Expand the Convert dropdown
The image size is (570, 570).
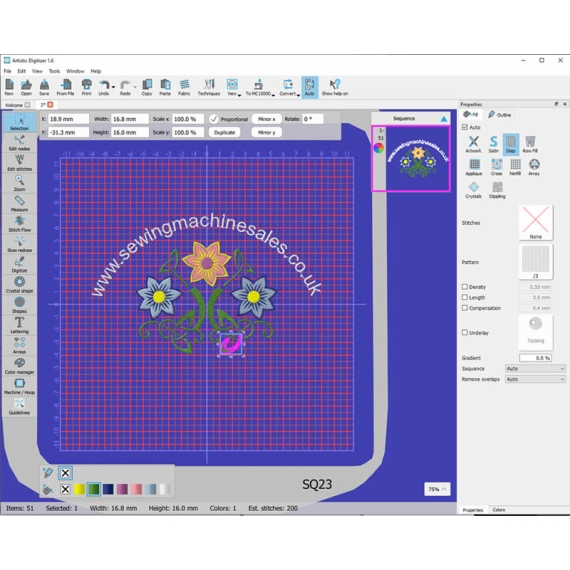(x=298, y=95)
